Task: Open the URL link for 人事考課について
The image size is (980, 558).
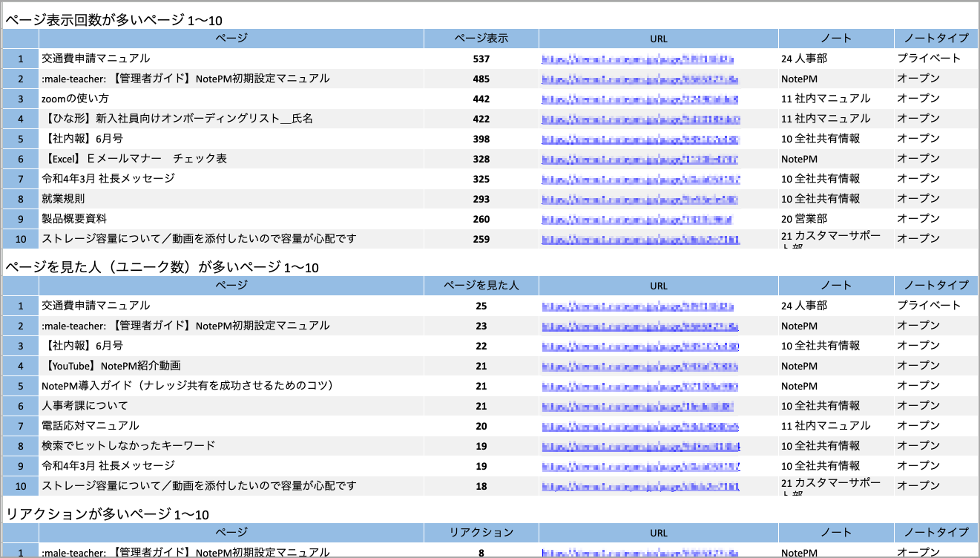Action: point(638,406)
